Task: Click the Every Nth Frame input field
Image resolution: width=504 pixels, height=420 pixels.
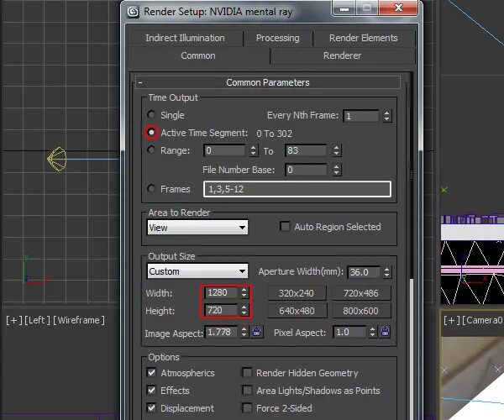Action: click(x=361, y=116)
